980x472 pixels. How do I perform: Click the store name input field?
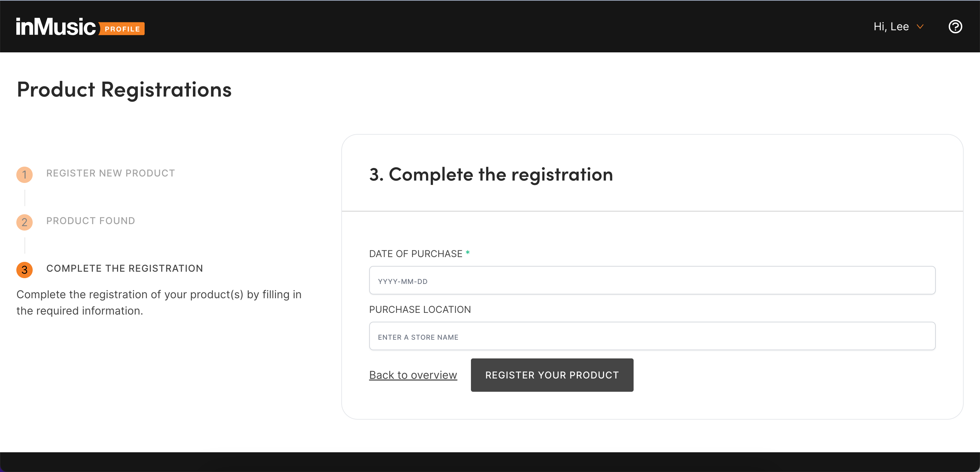pos(652,336)
